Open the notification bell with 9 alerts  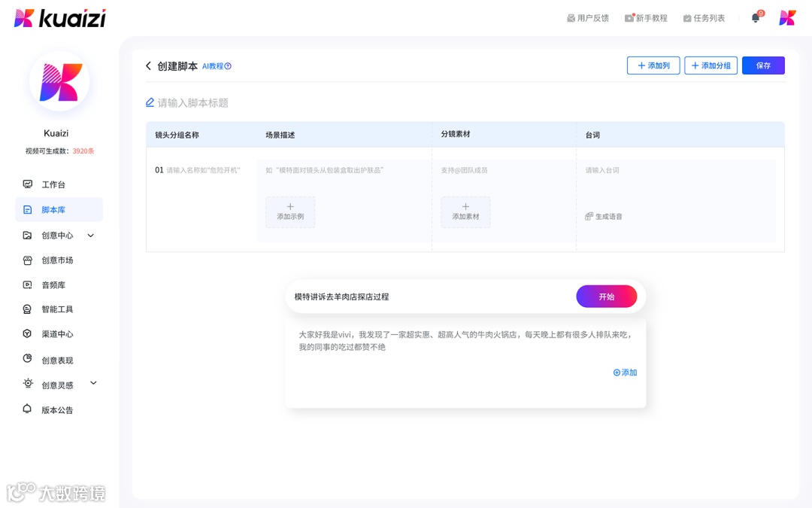click(755, 17)
